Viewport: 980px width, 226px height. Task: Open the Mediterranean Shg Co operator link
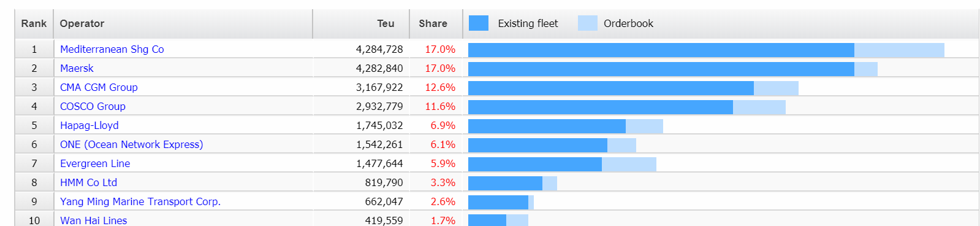click(112, 49)
